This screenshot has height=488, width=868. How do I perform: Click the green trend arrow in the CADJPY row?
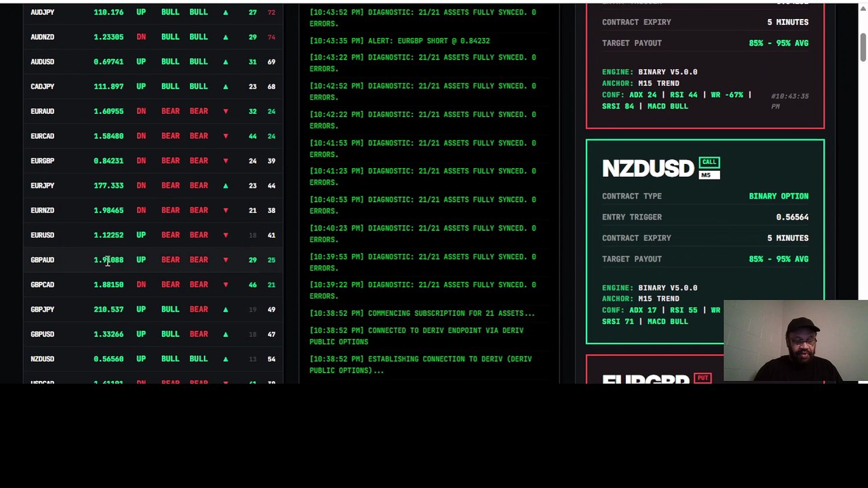point(226,86)
